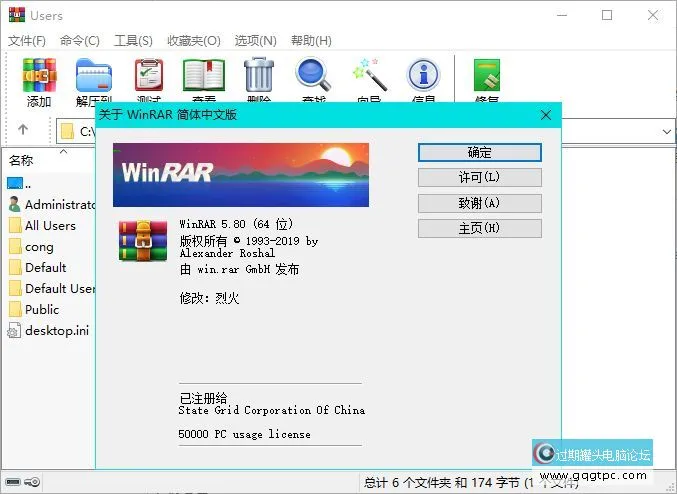Image resolution: width=677 pixels, height=494 pixels.
Task: Click the View open book icon
Action: pos(204,76)
